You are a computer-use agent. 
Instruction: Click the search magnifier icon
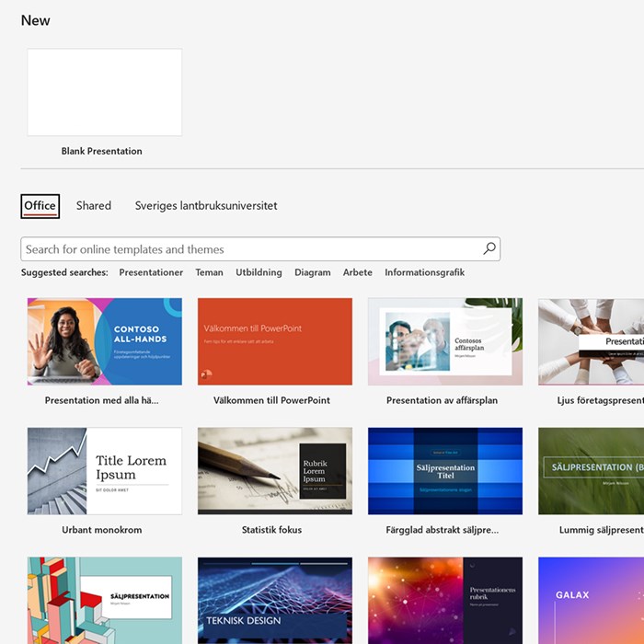[489, 248]
